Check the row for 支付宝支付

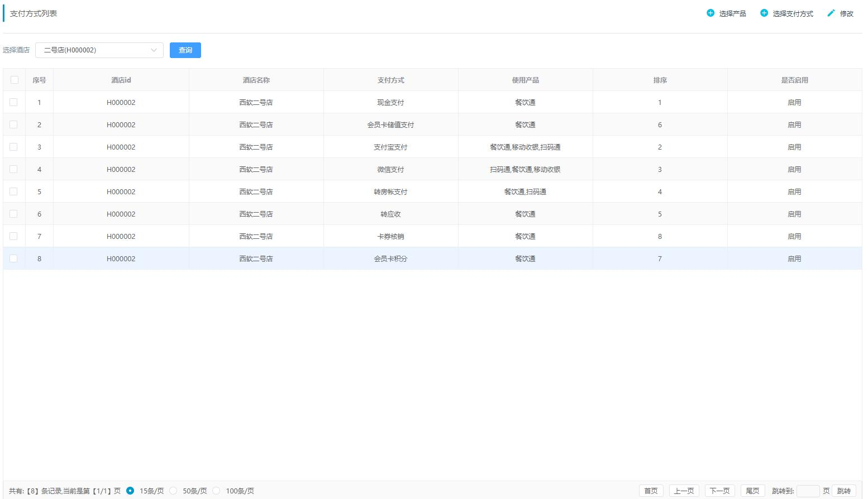[x=13, y=147]
